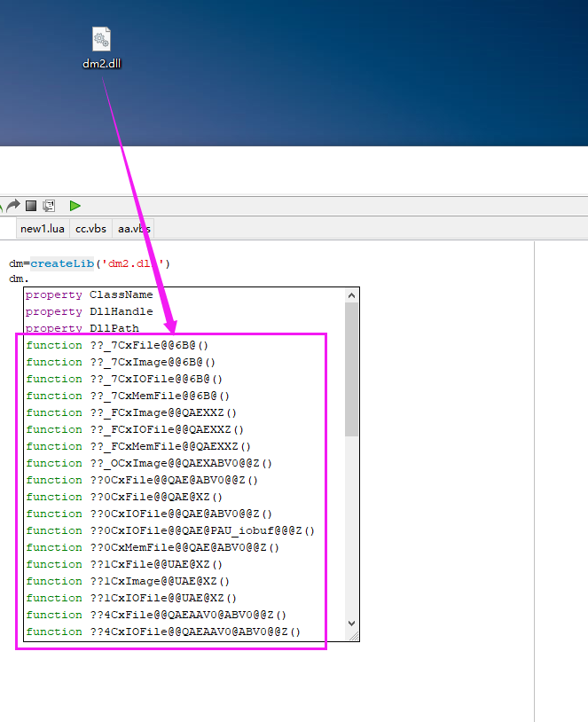This screenshot has width=588, height=722.
Task: Click the autocomplete list scroll-up arrow
Action: coord(352,295)
